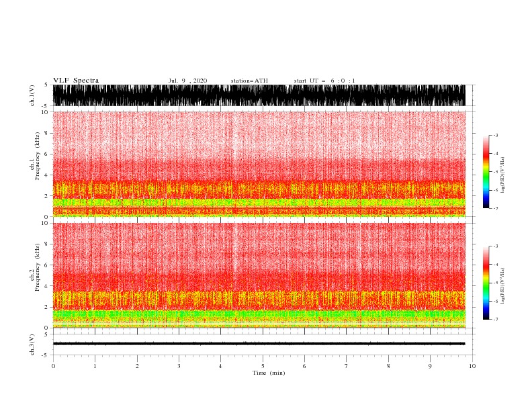Click the ch.2 spectrogram color scale bar
The width and height of the screenshot is (532, 411).
pos(486,283)
